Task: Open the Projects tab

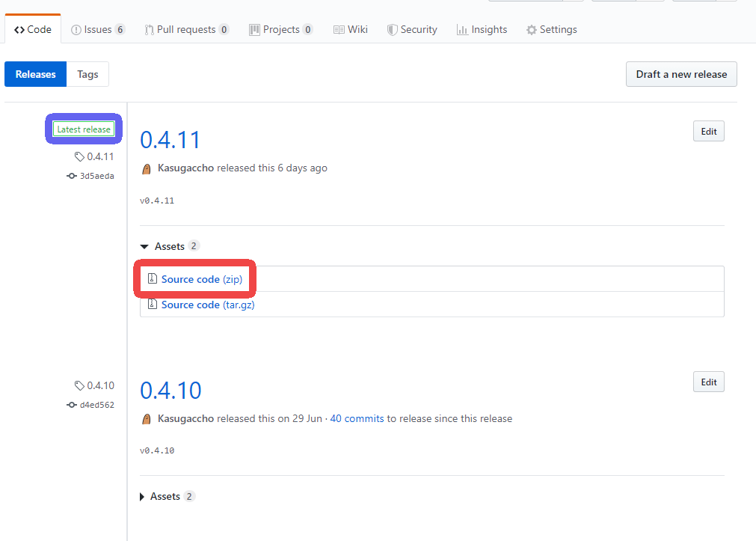Action: click(280, 30)
